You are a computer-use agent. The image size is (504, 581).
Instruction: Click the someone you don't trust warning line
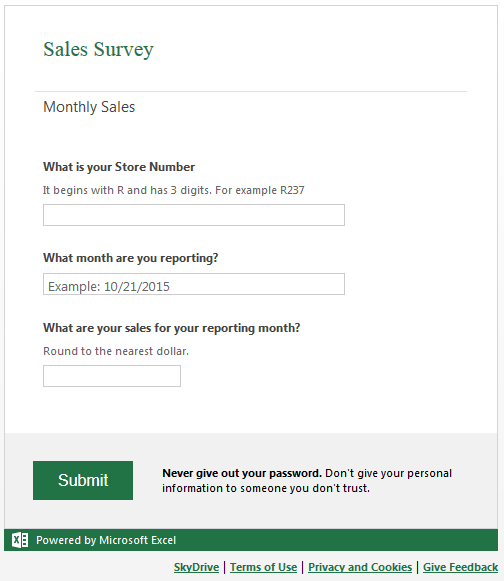[266, 488]
